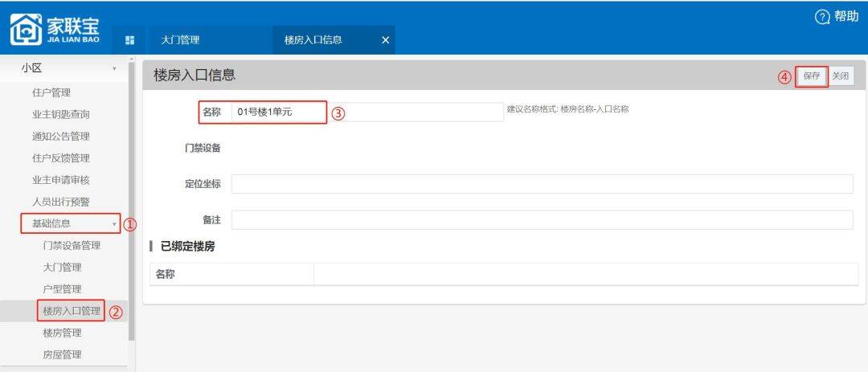Image resolution: width=868 pixels, height=372 pixels.
Task: Close the 楼房入口信息 tab
Action: click(384, 41)
